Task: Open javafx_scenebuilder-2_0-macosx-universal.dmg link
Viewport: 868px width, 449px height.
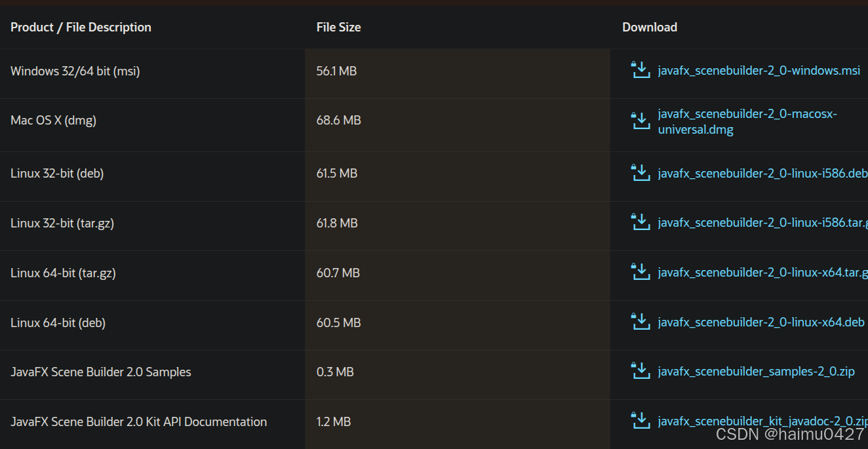Action: (x=747, y=122)
